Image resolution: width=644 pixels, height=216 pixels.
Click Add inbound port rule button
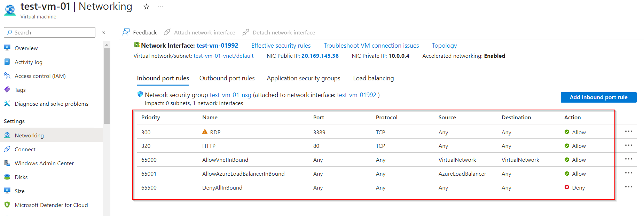(598, 97)
